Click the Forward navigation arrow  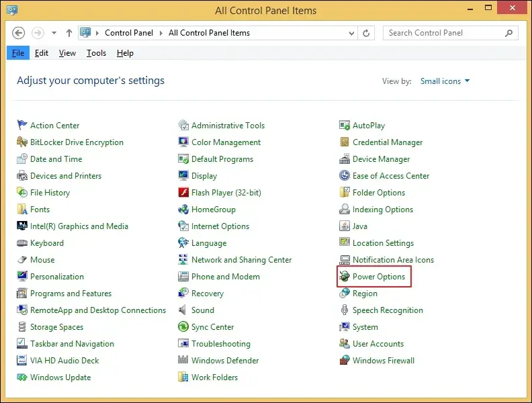point(38,33)
